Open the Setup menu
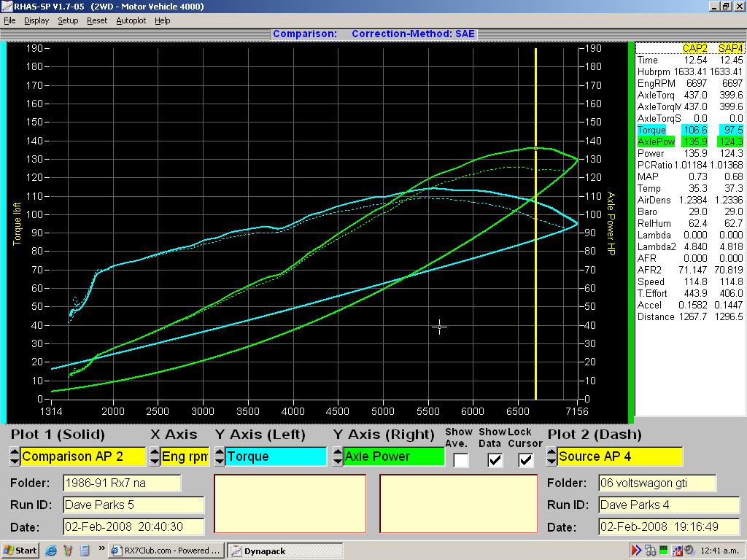 click(68, 20)
